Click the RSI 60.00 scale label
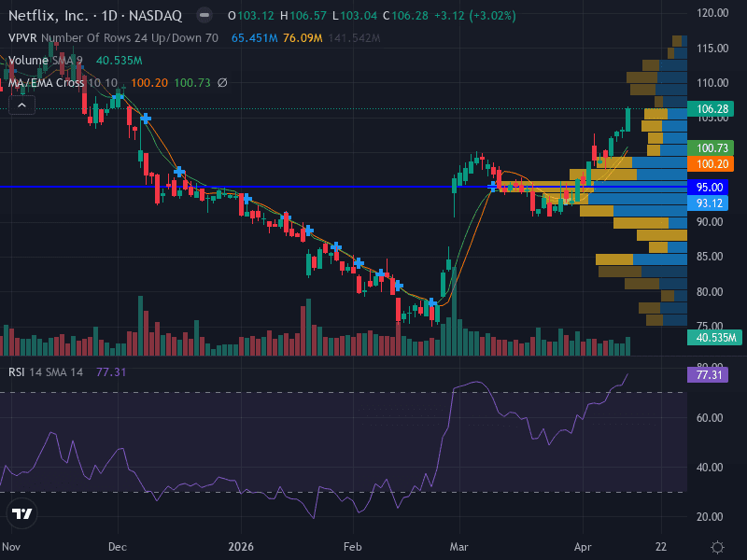The height and width of the screenshot is (560, 747). (710, 418)
